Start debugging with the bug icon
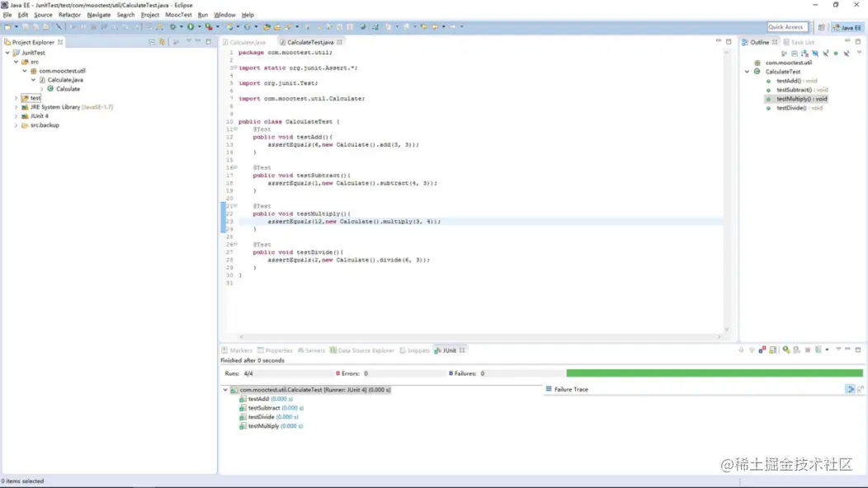This screenshot has height=488, width=868. tap(172, 26)
